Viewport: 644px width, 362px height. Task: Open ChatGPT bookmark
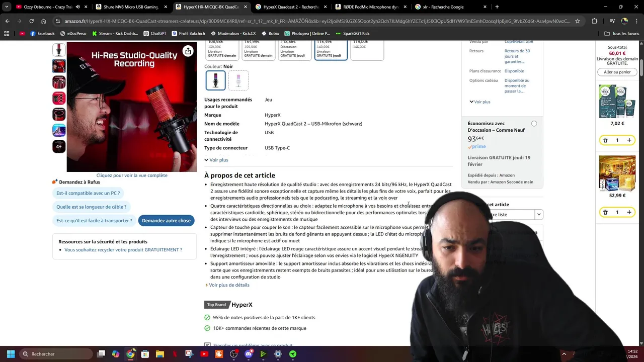click(x=154, y=33)
